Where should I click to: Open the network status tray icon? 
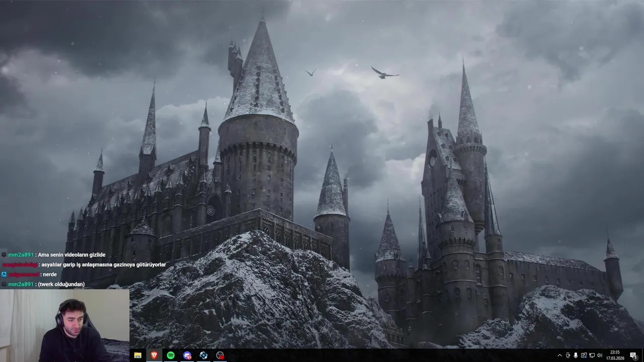pos(592,355)
